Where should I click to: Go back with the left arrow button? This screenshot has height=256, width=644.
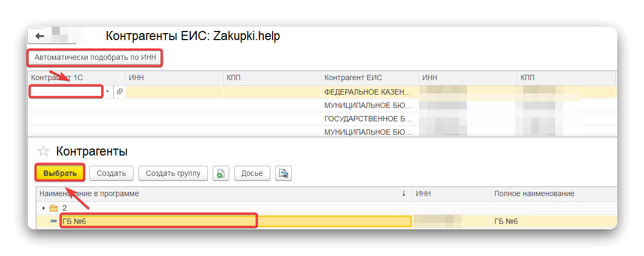(x=40, y=36)
